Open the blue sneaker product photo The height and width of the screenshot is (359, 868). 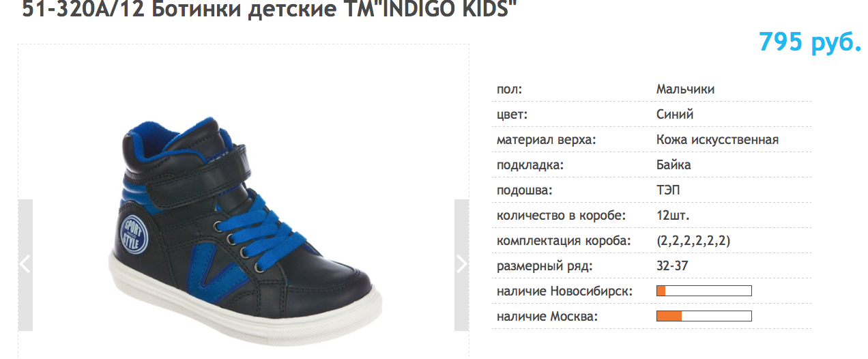pos(244,233)
